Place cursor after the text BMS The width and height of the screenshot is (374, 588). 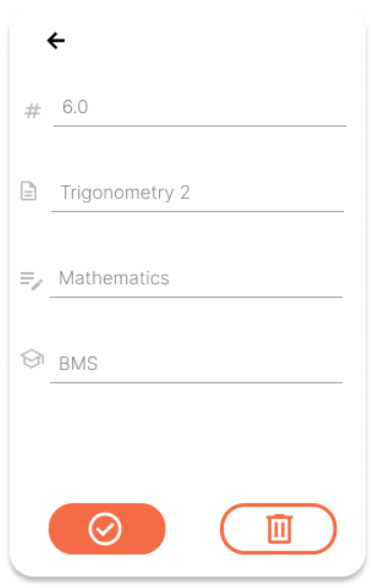pos(99,364)
